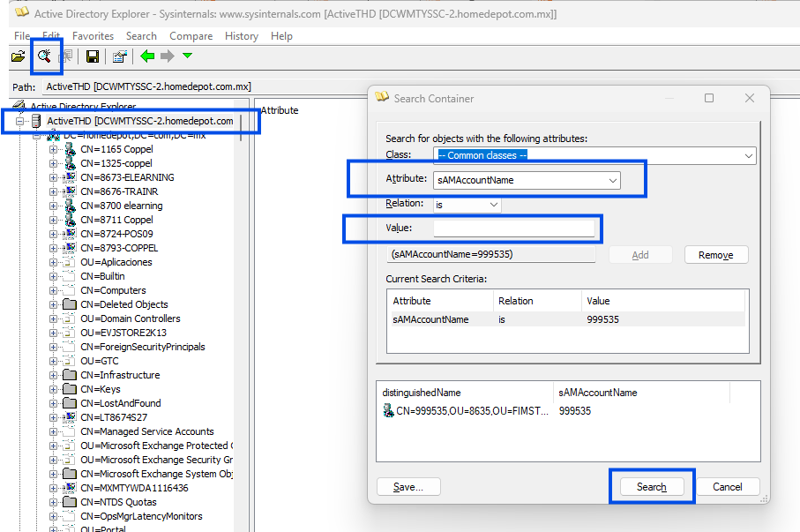Click the Cancel button
Screen dimensions: 800x532
point(728,487)
